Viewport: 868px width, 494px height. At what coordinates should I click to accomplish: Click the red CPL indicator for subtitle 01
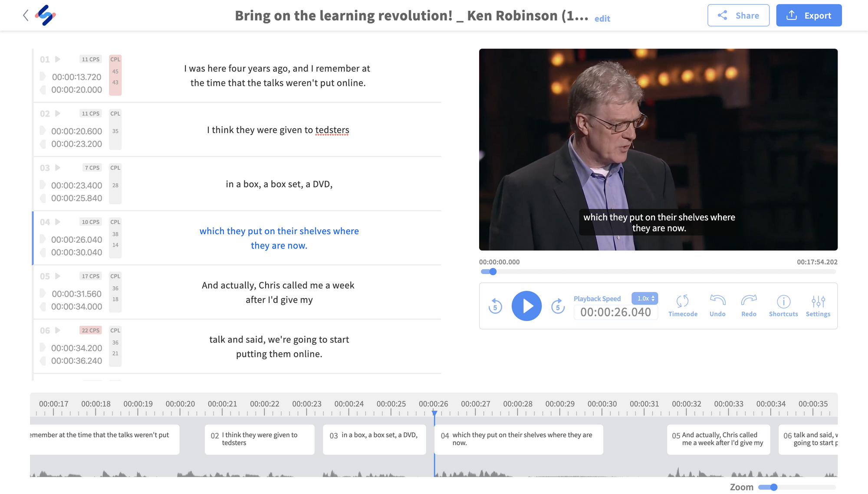115,75
